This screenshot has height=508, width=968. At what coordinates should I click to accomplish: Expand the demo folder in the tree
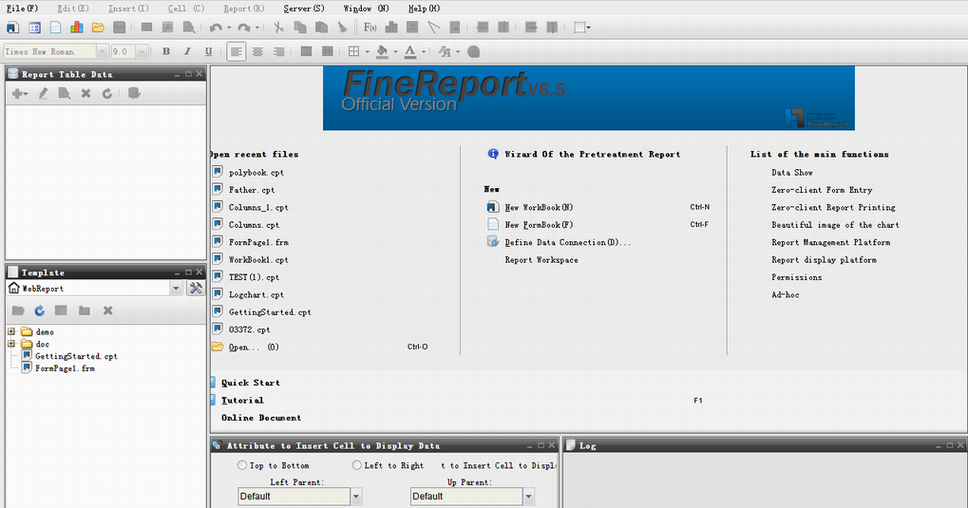(x=11, y=331)
